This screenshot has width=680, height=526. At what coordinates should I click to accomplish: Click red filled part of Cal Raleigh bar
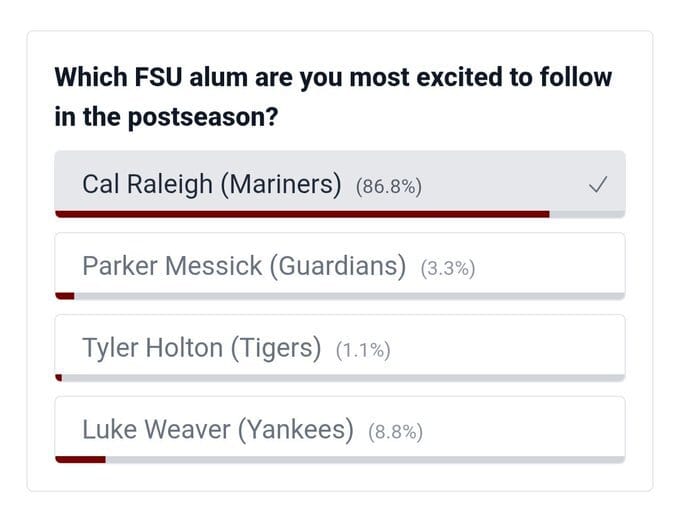tap(300, 213)
